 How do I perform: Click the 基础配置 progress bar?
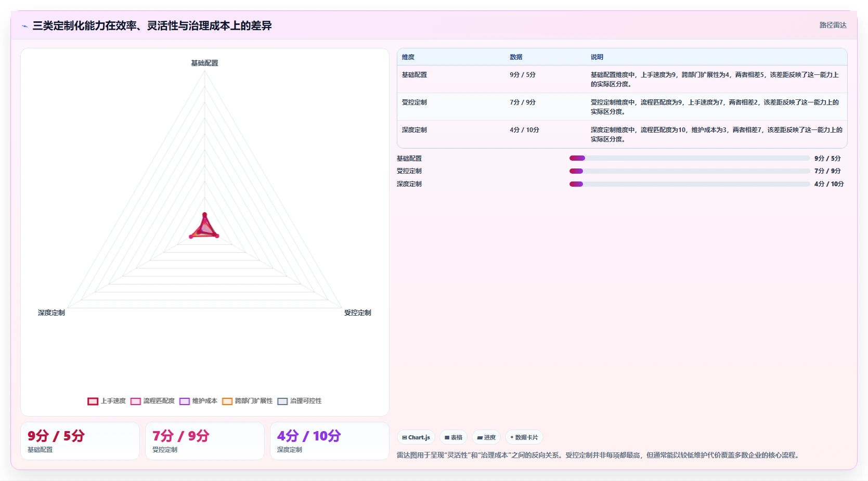point(690,158)
